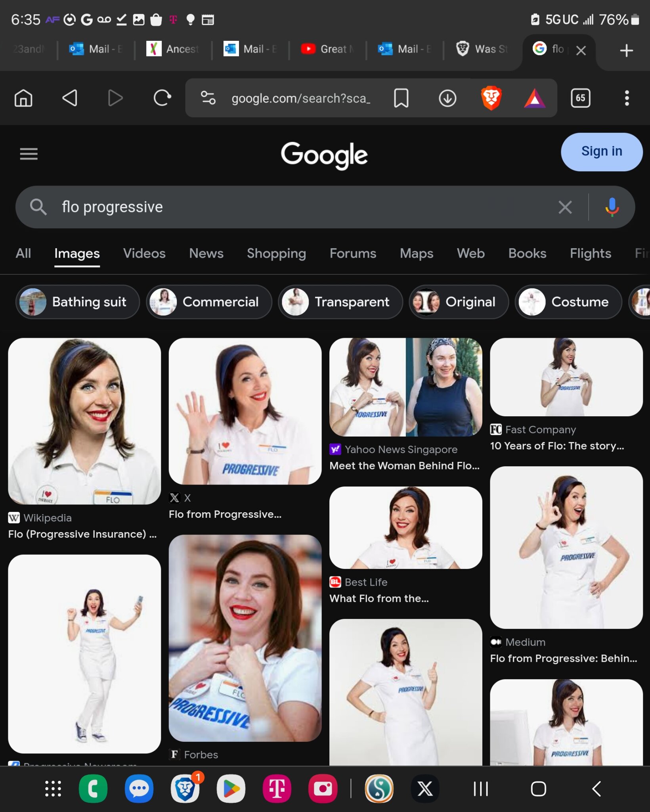Open the Forbes close-up Flo image
650x812 pixels.
tap(245, 638)
